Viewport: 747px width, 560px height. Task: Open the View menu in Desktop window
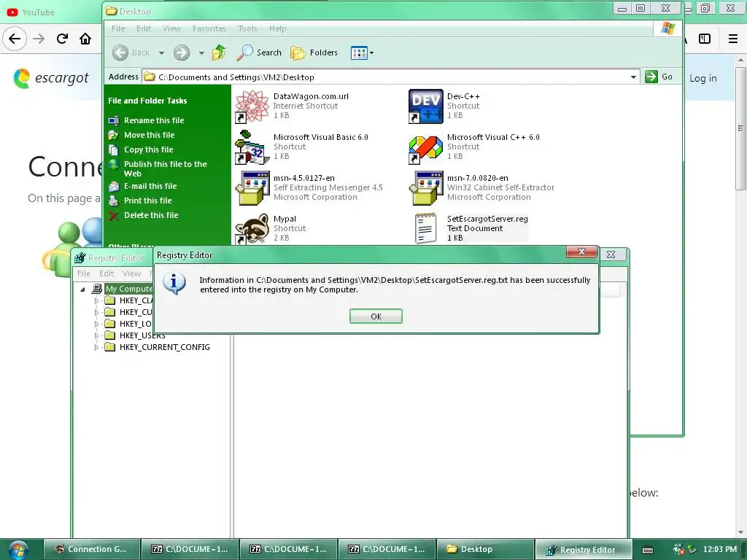[171, 28]
